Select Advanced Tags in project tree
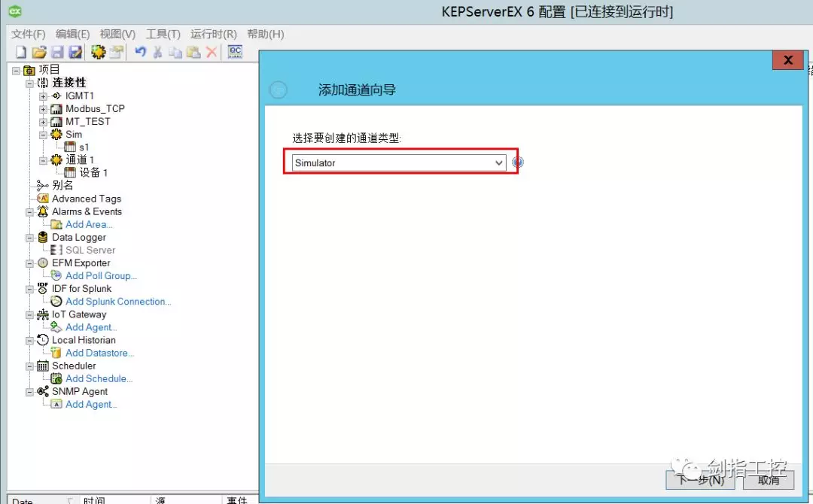Viewport: 813px width, 504px height. (x=86, y=199)
